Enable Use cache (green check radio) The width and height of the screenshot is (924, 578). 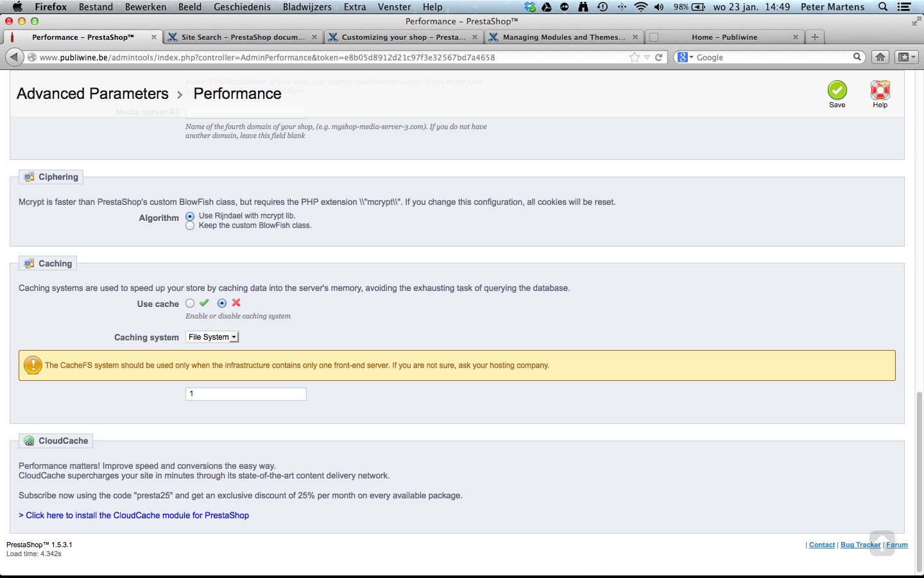coord(190,303)
